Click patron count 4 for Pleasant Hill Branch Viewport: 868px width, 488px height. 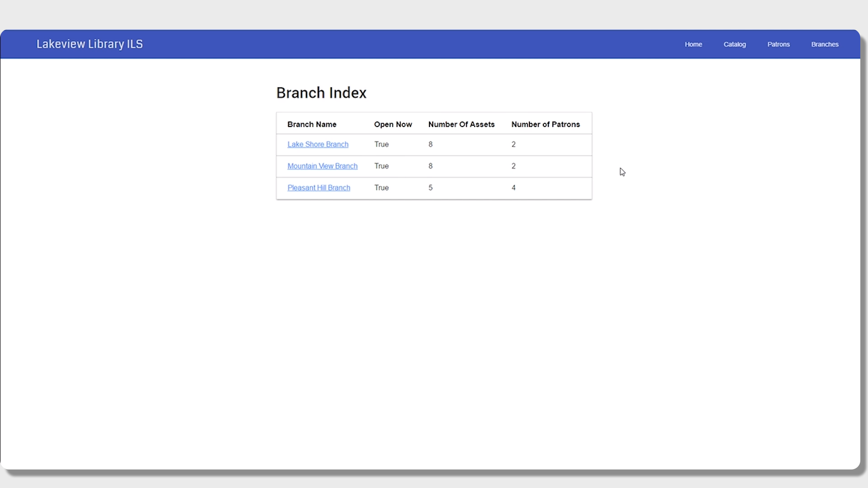(x=514, y=188)
